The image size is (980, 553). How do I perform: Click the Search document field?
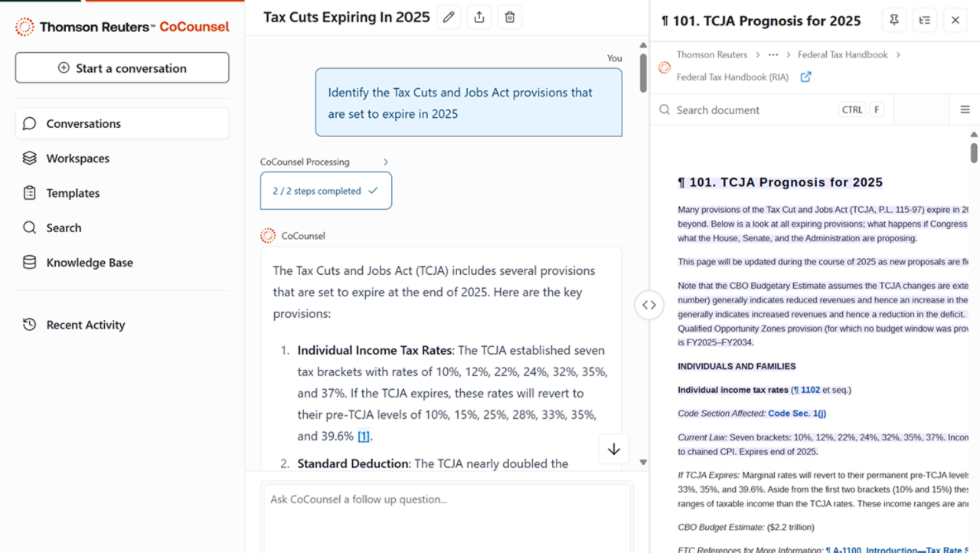[772, 110]
